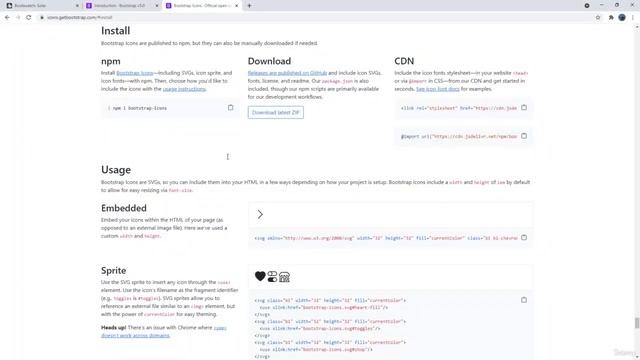Open a new browser tab

coord(249,6)
